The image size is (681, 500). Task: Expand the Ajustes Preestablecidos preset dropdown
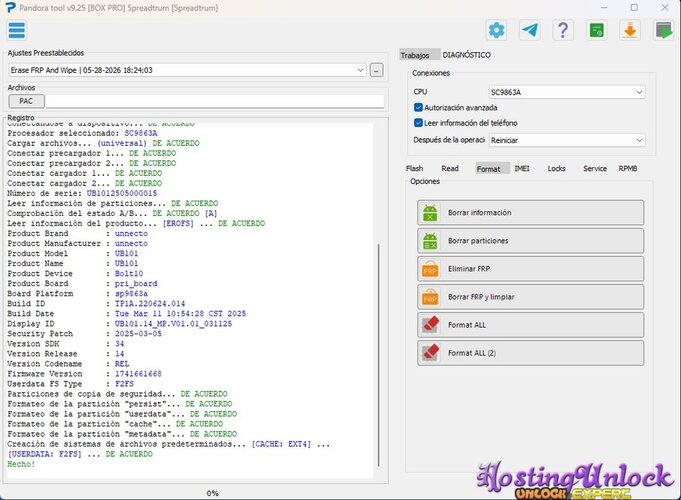[x=187, y=70]
